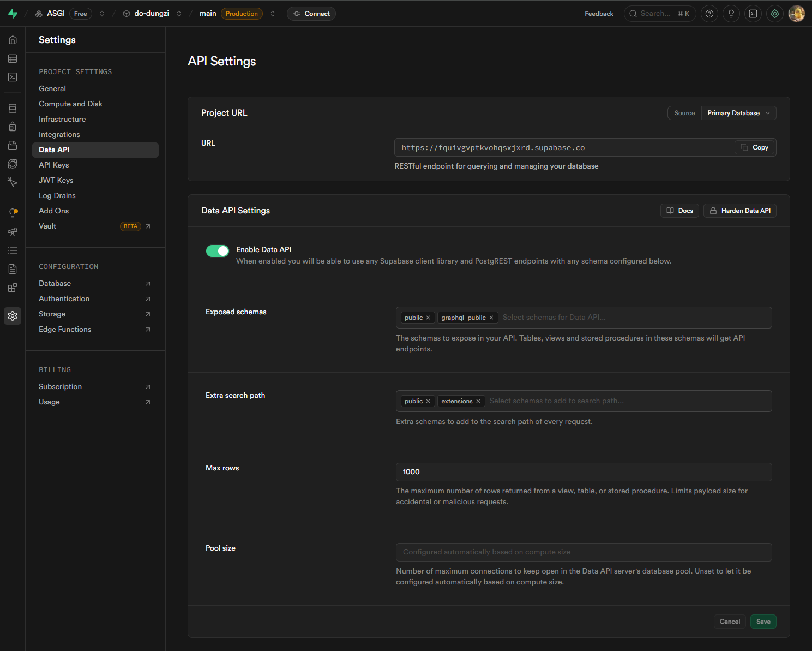This screenshot has height=651, width=812.
Task: Save the Data API settings
Action: 763,622
